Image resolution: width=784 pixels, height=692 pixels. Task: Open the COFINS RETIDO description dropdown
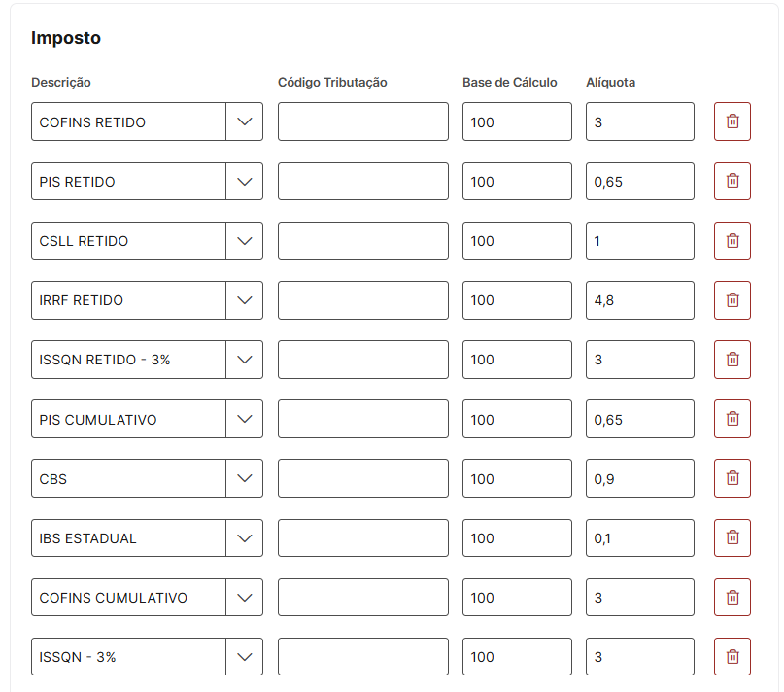point(244,121)
